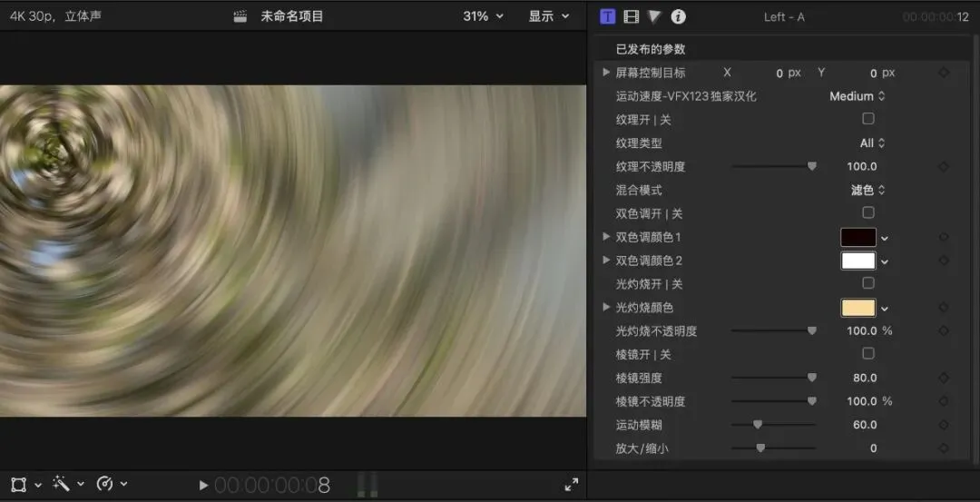
Task: Expand the 双色调颜色 2 disclosure triangle
Action: coord(605,260)
